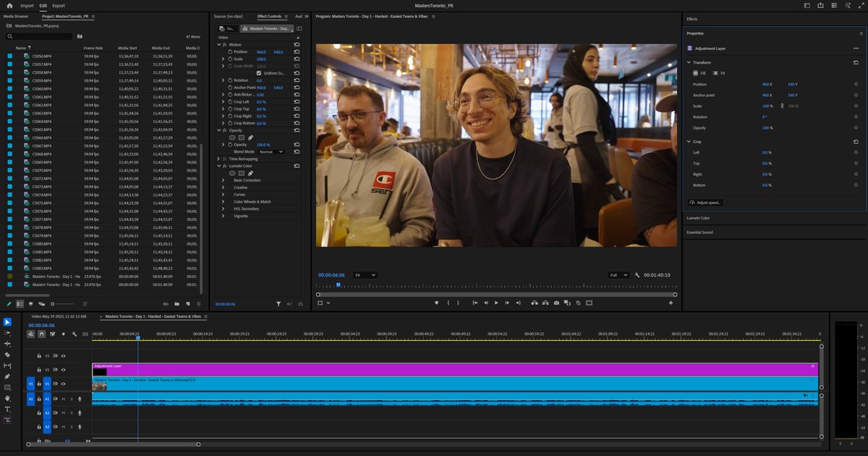Click the Export Frame camera icon
868x456 pixels.
tap(556, 303)
